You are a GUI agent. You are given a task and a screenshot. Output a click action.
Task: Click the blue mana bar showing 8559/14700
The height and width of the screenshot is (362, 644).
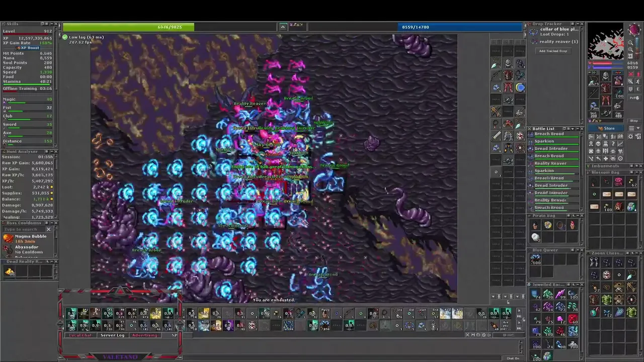(x=415, y=27)
